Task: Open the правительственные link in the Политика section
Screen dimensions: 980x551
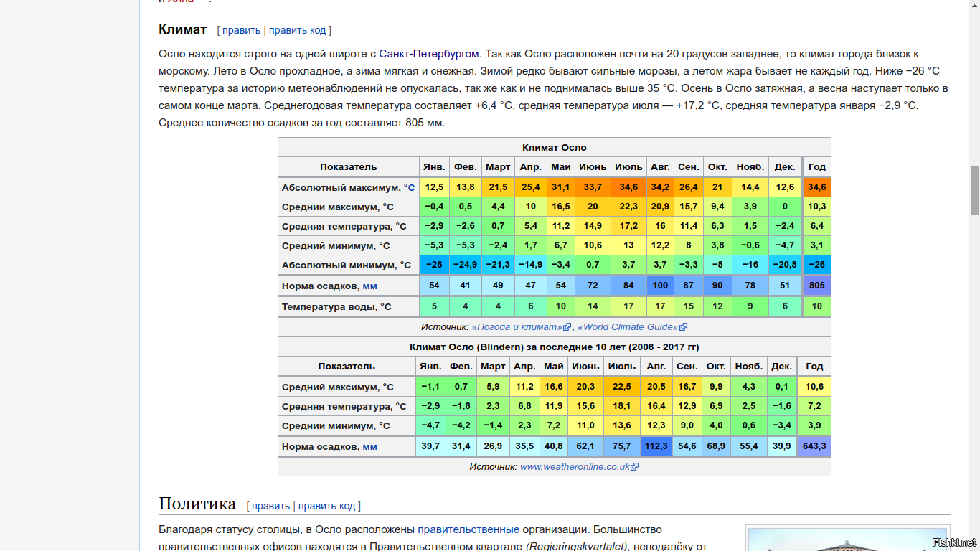Action: click(x=468, y=529)
